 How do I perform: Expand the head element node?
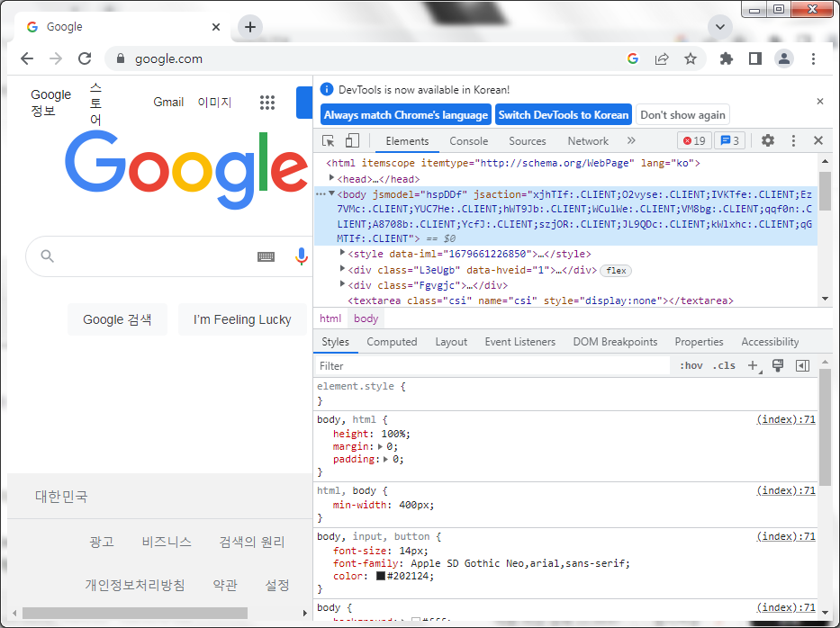coord(331,178)
